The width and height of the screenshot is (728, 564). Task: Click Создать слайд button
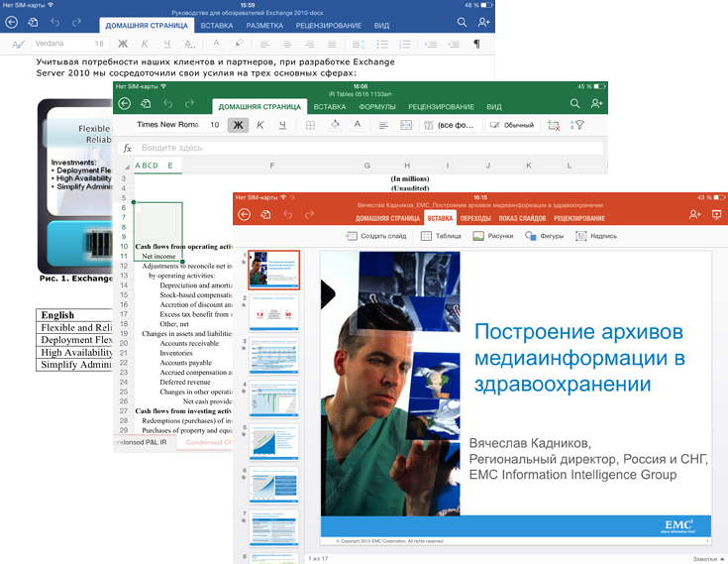[375, 236]
